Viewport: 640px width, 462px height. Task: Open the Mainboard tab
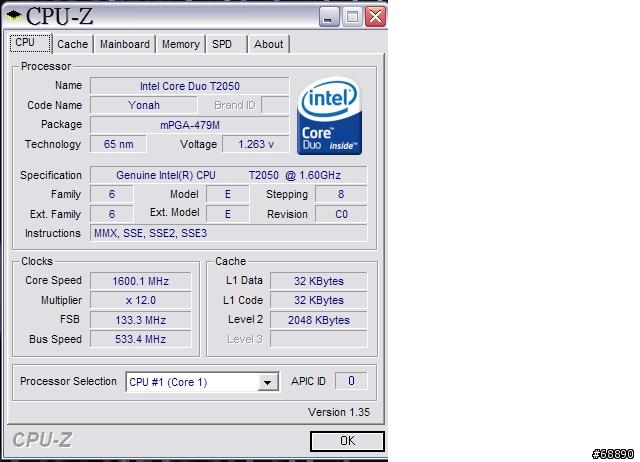[125, 44]
